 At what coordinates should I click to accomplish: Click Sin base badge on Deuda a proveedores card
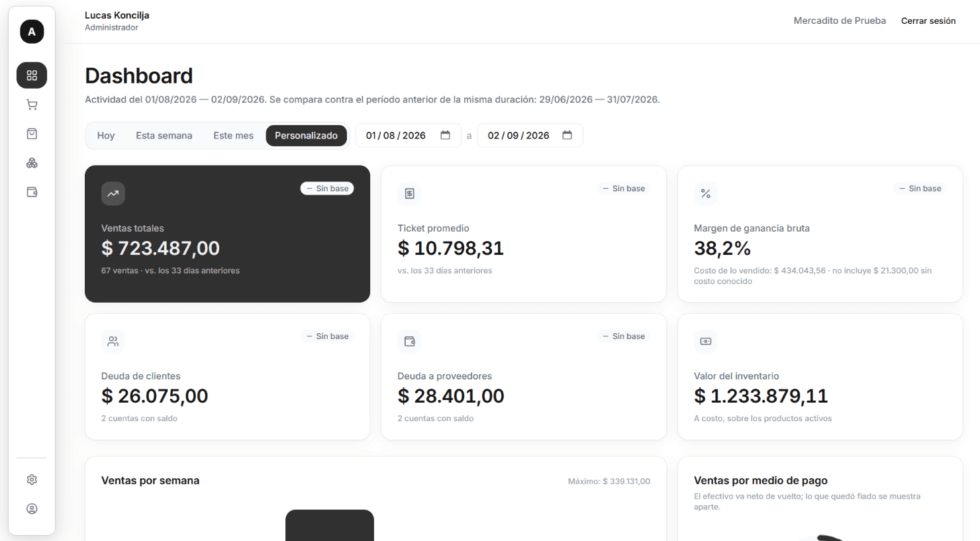(x=624, y=336)
